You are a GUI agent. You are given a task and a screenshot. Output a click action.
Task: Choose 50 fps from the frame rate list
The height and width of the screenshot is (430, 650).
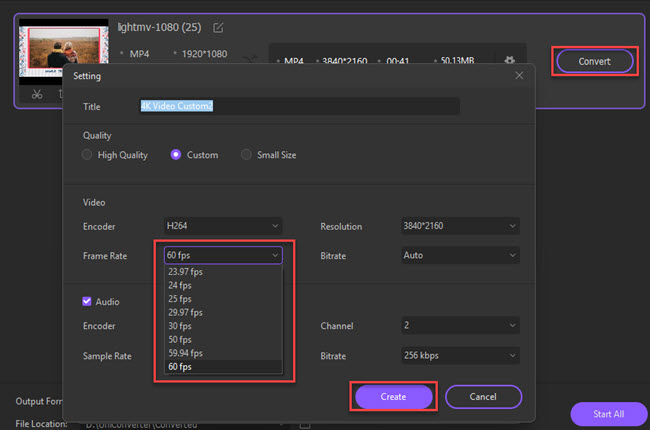coord(223,340)
